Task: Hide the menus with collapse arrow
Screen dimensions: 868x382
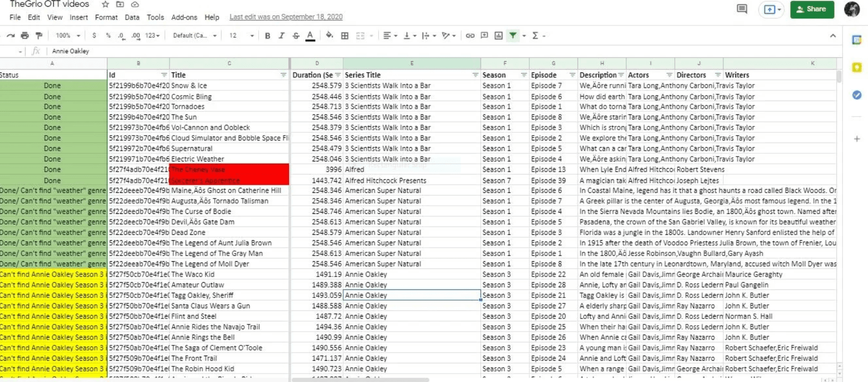Action: point(833,36)
